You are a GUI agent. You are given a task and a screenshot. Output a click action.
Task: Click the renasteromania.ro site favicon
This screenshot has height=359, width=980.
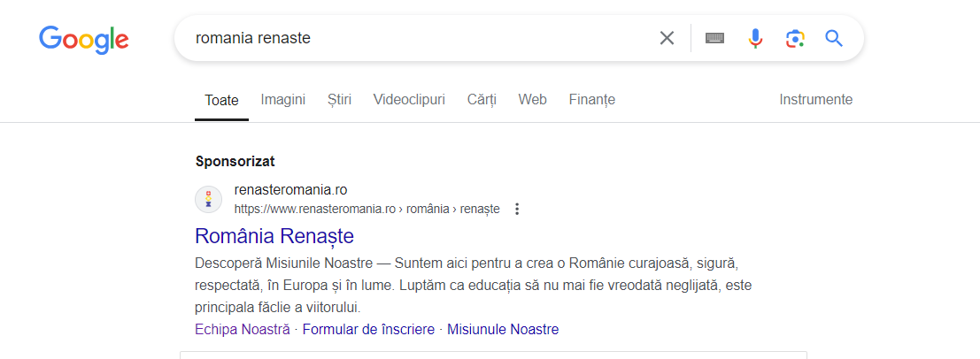[x=209, y=199]
